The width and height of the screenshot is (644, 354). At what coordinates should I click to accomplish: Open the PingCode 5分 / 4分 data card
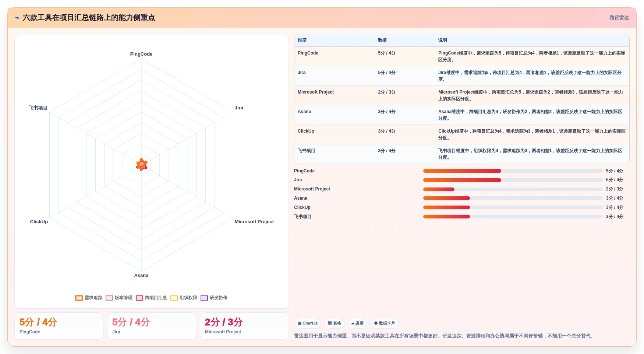pos(59,326)
